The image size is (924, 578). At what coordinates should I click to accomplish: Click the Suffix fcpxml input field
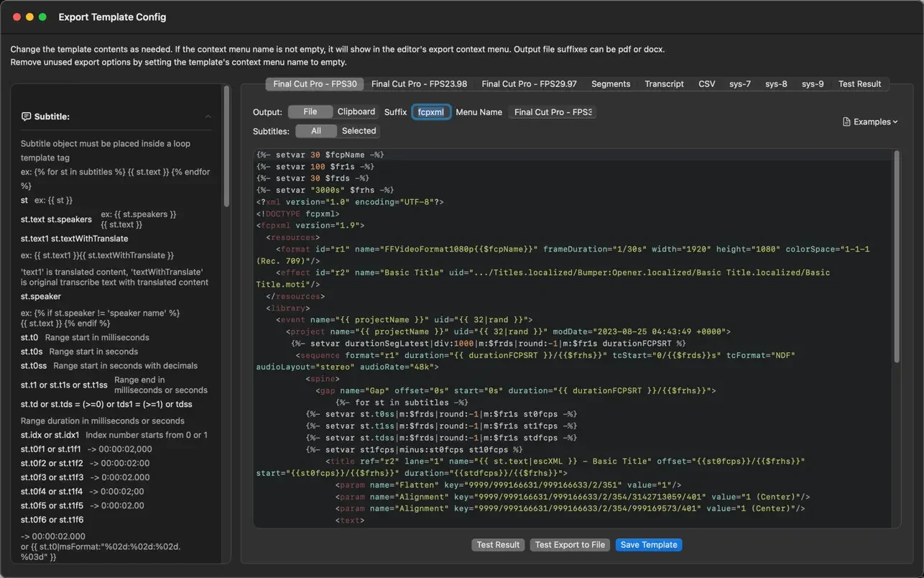431,112
